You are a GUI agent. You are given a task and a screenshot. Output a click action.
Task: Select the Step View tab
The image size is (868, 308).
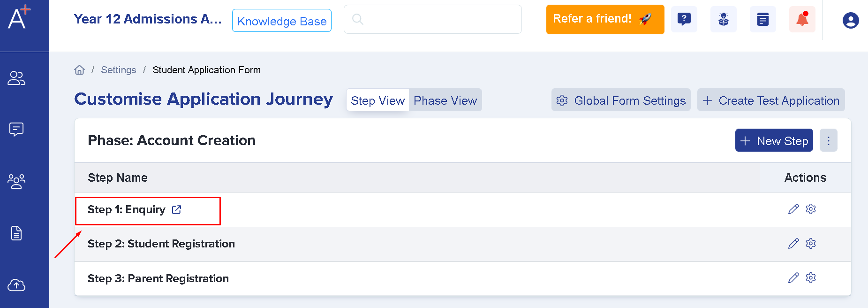click(x=377, y=100)
